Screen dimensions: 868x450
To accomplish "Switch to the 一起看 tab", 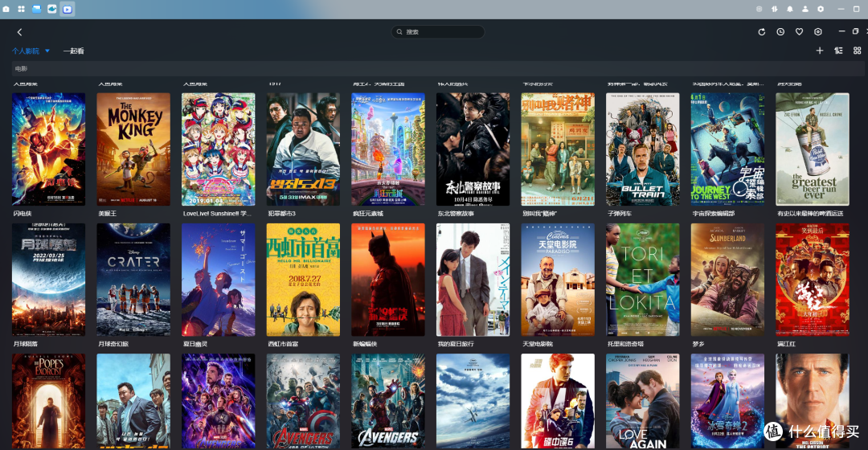I will pos(74,51).
